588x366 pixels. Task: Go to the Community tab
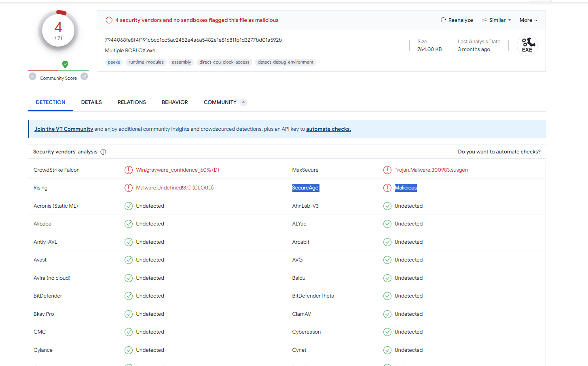point(220,102)
